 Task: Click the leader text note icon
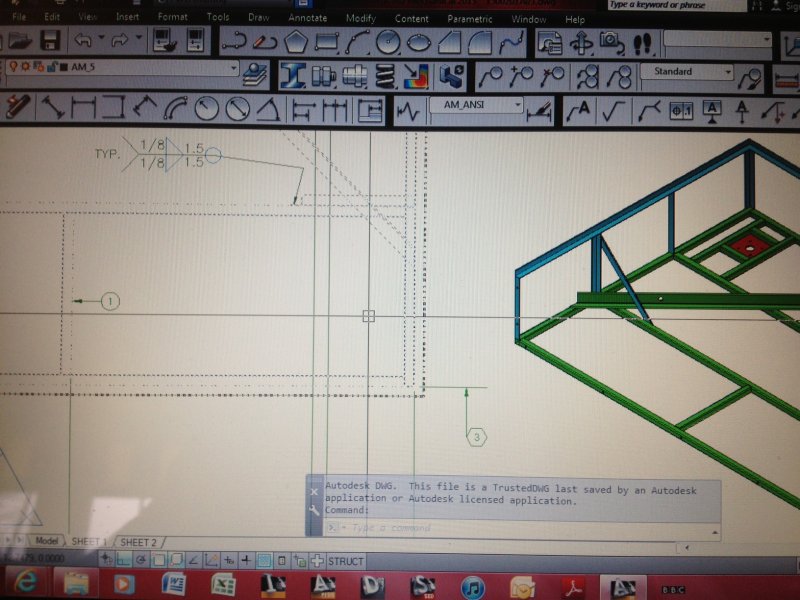[580, 111]
